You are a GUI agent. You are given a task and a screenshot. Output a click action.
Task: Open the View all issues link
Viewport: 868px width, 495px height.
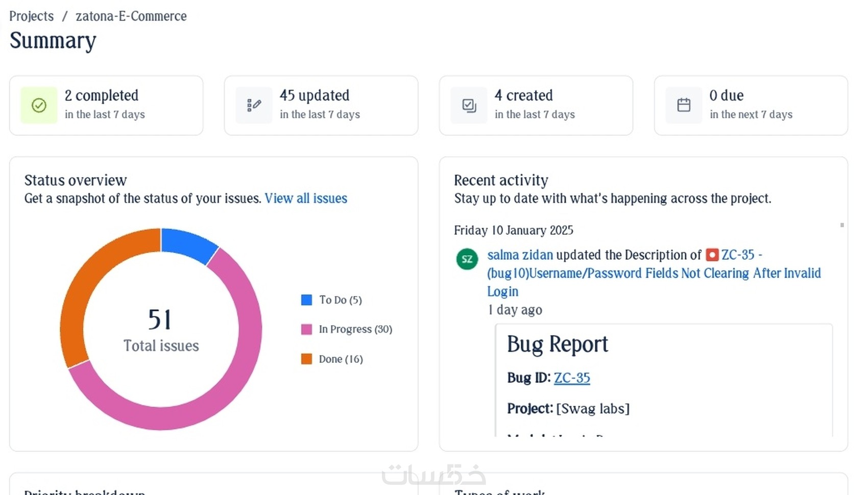click(x=306, y=199)
